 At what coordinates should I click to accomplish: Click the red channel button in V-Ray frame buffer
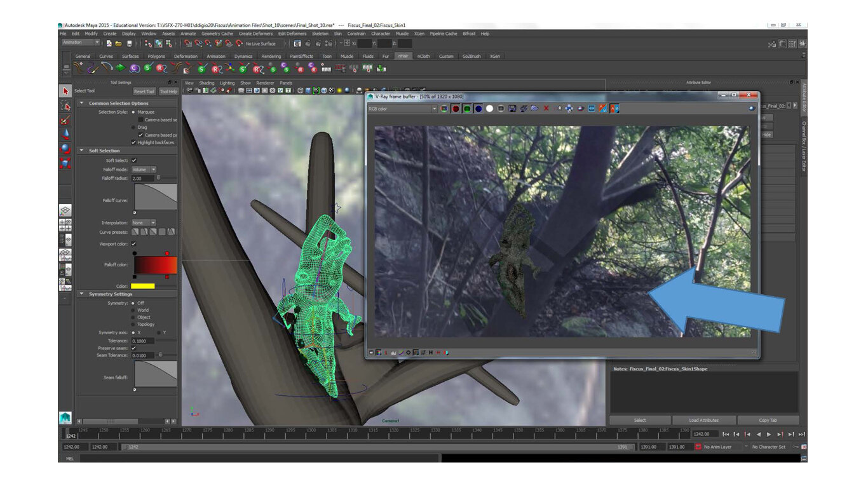tap(456, 109)
